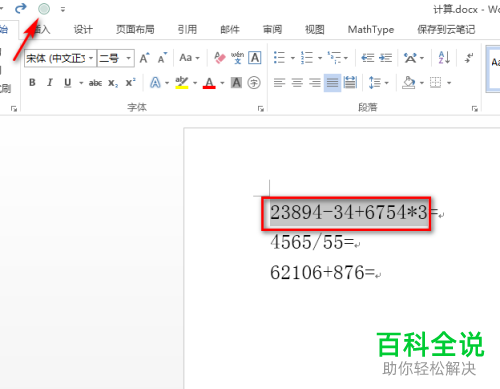Open the 保存到云笔记 tab

446,30
